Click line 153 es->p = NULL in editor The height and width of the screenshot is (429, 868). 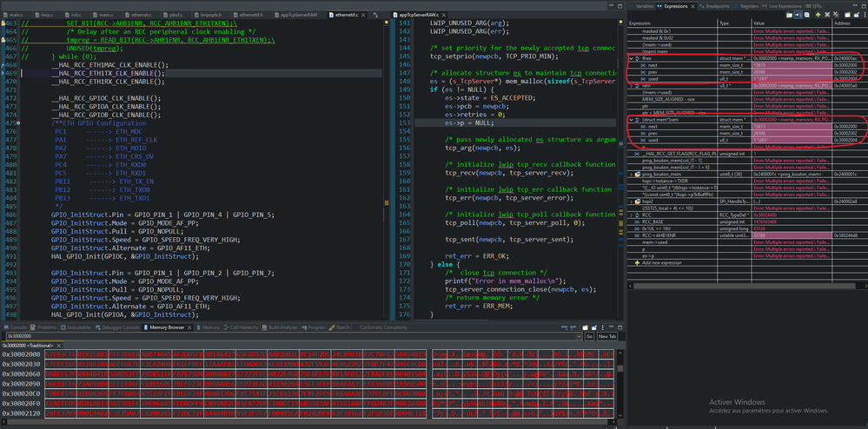(469, 123)
